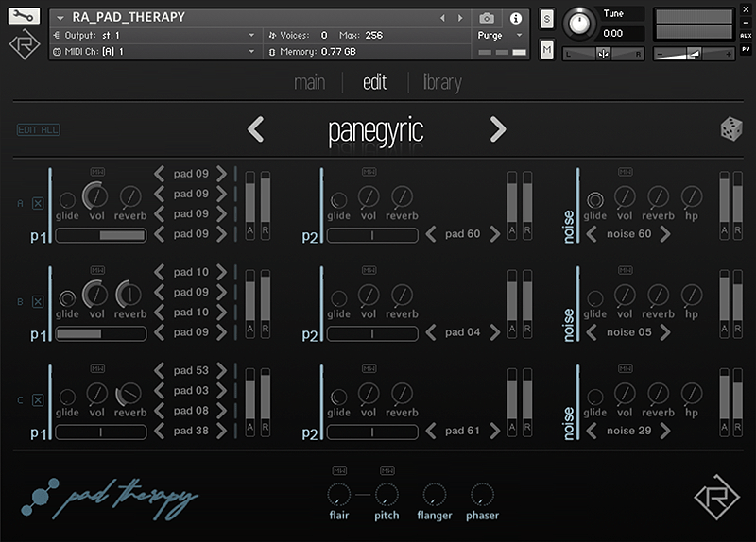
Task: Toggle the MW button above flair knob
Action: [339, 470]
